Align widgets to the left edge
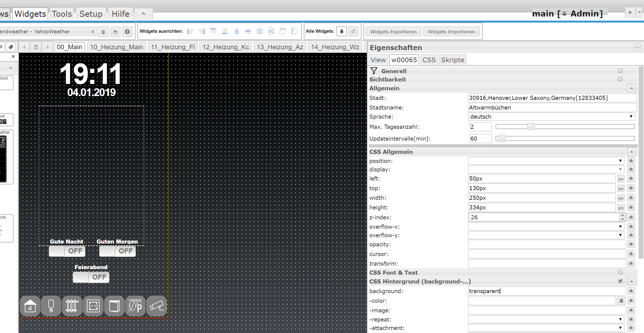The width and height of the screenshot is (644, 333). click(x=190, y=31)
